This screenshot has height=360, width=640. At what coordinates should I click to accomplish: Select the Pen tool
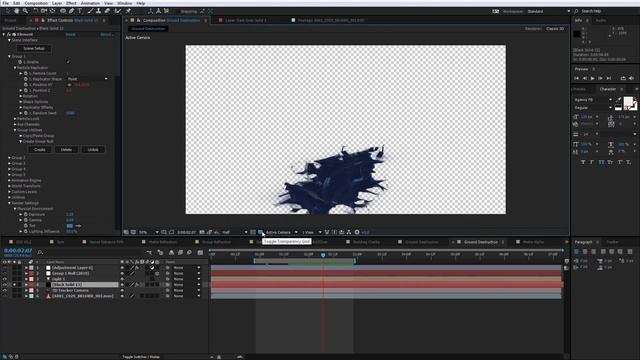(71, 11)
